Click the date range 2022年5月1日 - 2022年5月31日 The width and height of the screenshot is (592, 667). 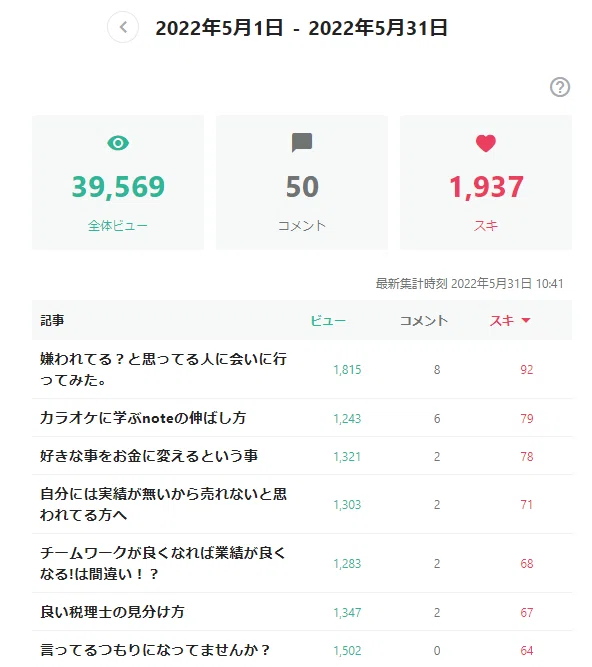[302, 28]
